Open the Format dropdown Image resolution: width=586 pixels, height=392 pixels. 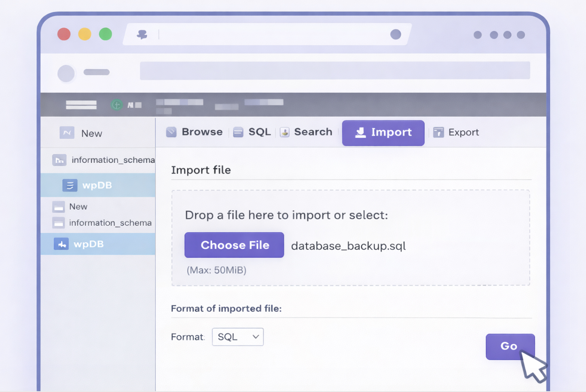pyautogui.click(x=237, y=337)
